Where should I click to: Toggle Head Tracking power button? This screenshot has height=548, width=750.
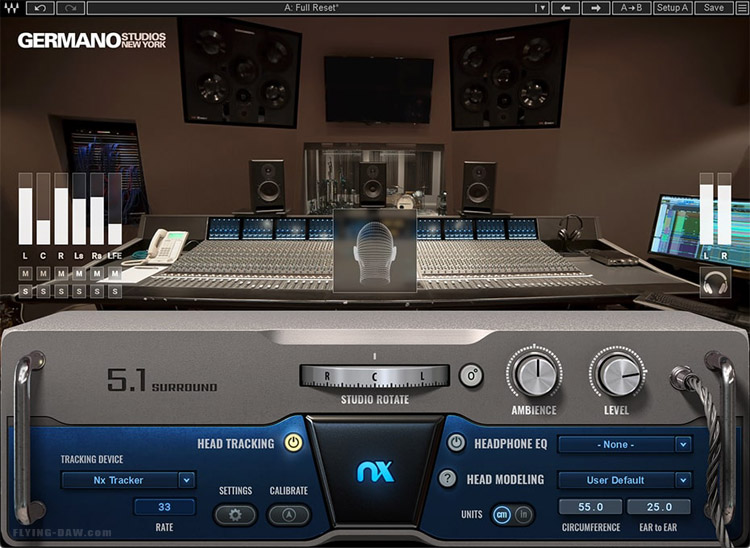click(293, 442)
